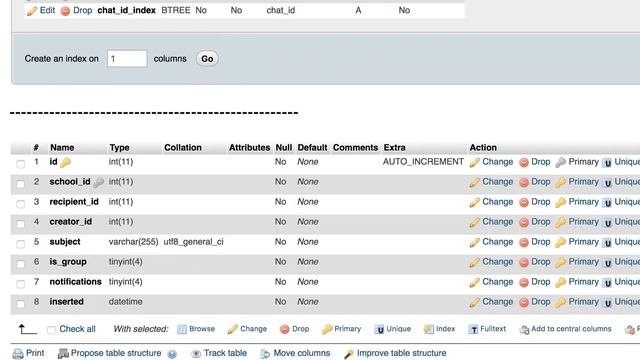
Task: Click the Browse icon in the With selected bar
Action: pos(182,329)
